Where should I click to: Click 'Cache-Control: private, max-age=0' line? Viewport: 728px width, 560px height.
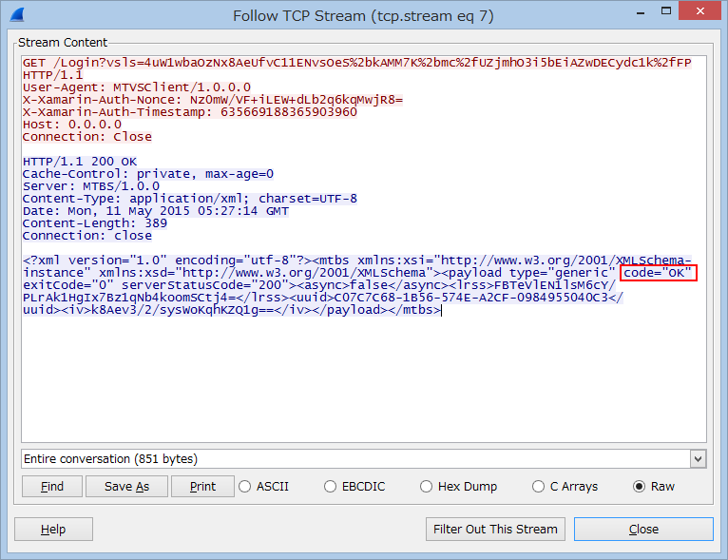click(x=148, y=174)
